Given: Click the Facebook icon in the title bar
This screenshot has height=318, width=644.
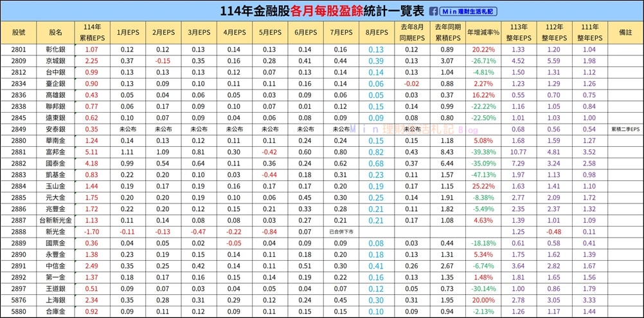Looking at the screenshot, I should [434, 12].
